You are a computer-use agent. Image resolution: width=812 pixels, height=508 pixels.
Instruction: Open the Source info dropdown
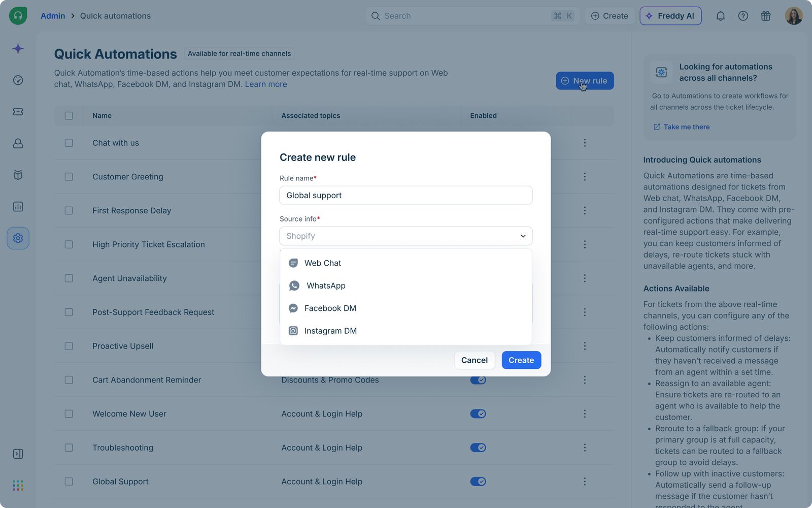(x=406, y=236)
